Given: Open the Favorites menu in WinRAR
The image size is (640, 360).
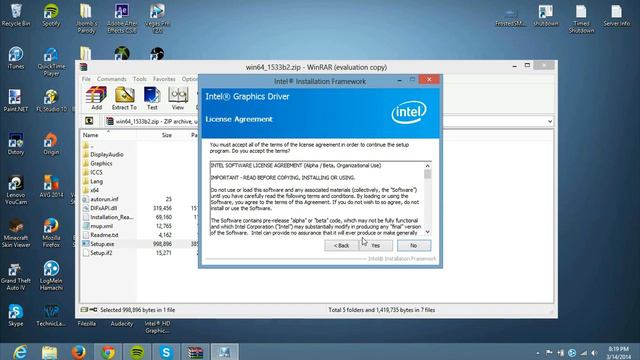Looking at the screenshot, I should 164,79.
